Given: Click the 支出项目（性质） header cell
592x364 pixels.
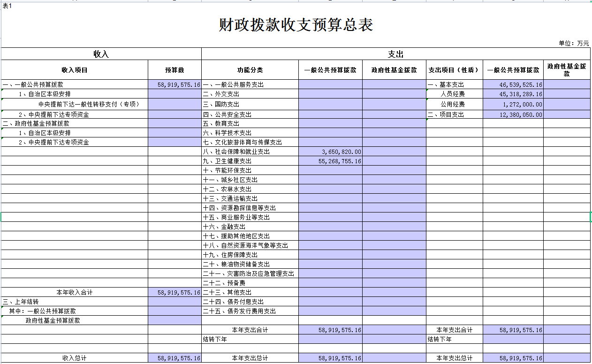Looking at the screenshot, I should tap(454, 70).
